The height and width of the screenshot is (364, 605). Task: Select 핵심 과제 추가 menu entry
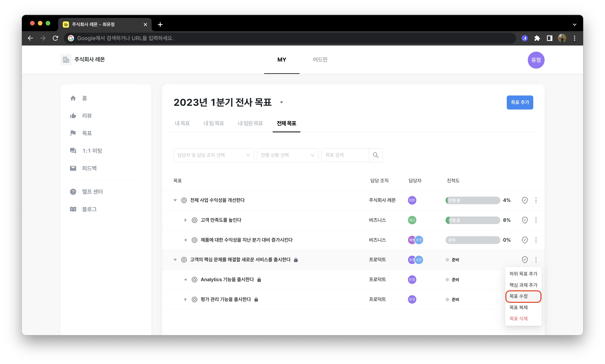(x=523, y=285)
